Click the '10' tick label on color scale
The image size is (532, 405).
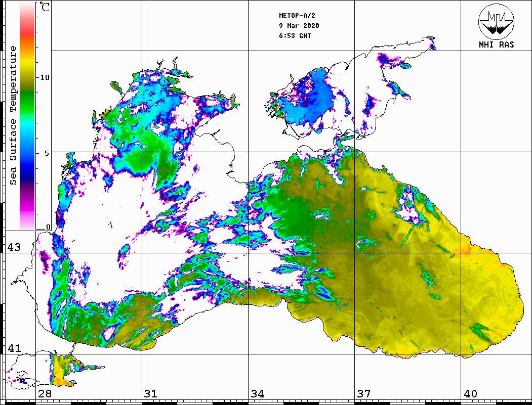[x=45, y=77]
